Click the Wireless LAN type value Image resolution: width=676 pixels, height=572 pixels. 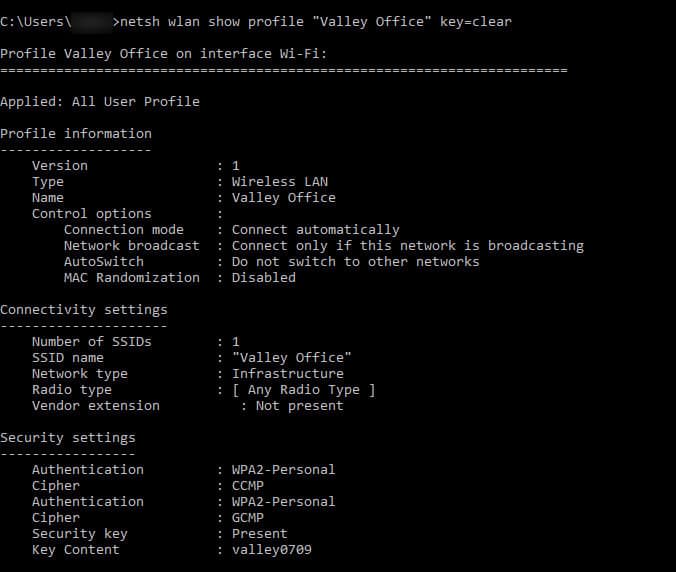point(280,181)
